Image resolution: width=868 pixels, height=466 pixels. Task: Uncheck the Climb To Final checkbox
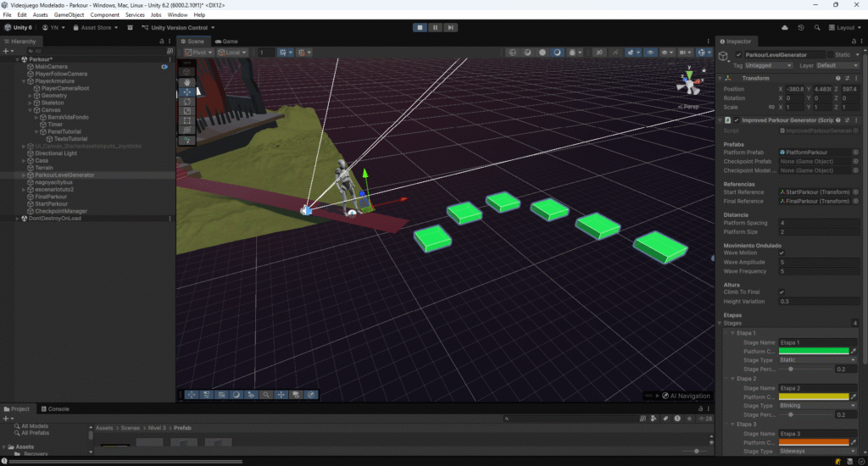(782, 292)
